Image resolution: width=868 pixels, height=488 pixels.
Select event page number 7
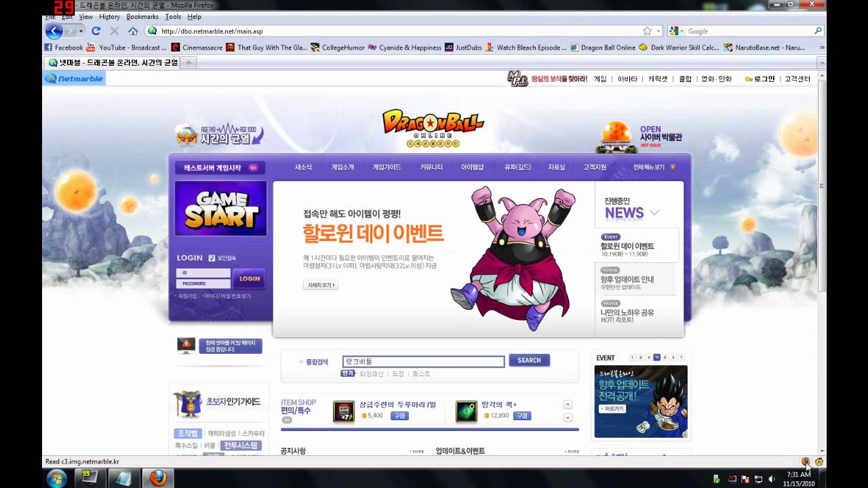681,357
